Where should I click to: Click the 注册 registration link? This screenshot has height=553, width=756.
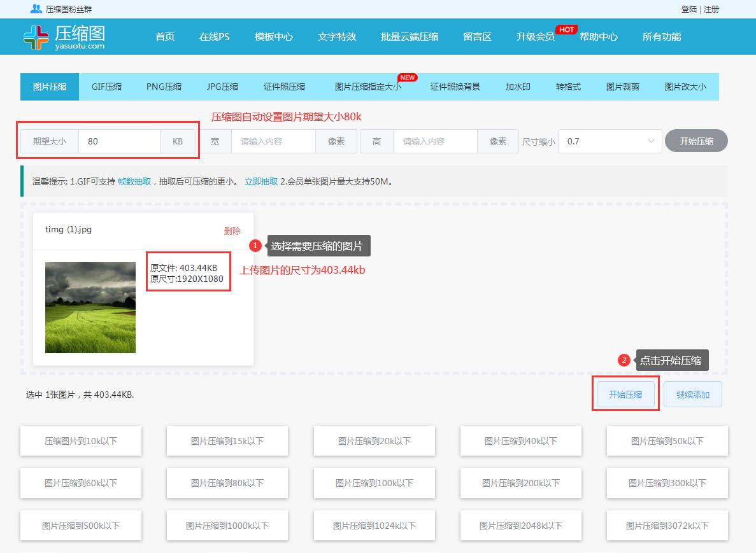(710, 9)
